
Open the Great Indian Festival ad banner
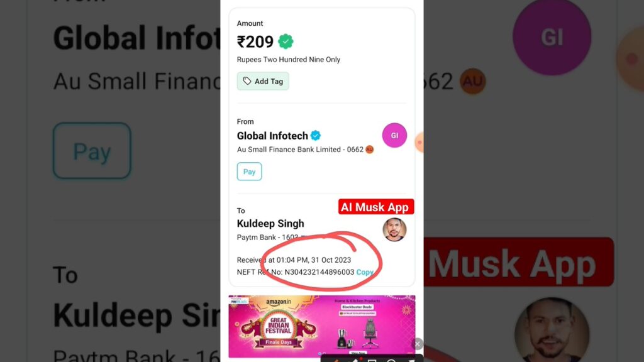point(321,326)
